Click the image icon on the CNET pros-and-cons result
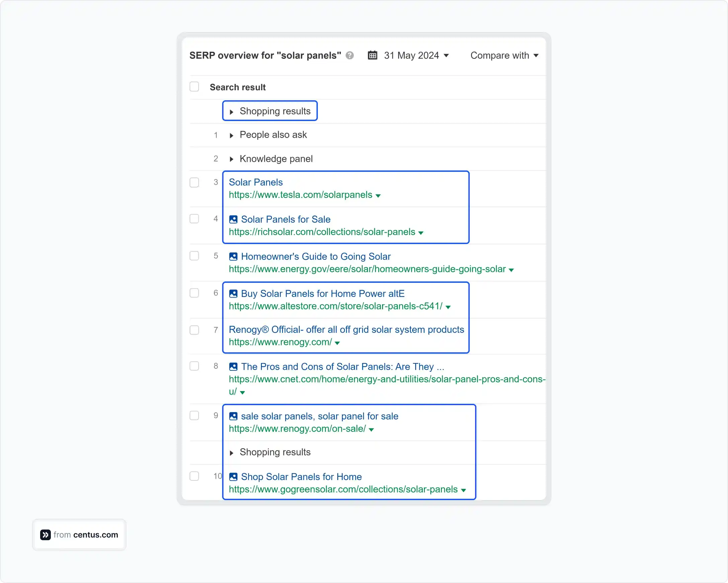 coord(233,366)
